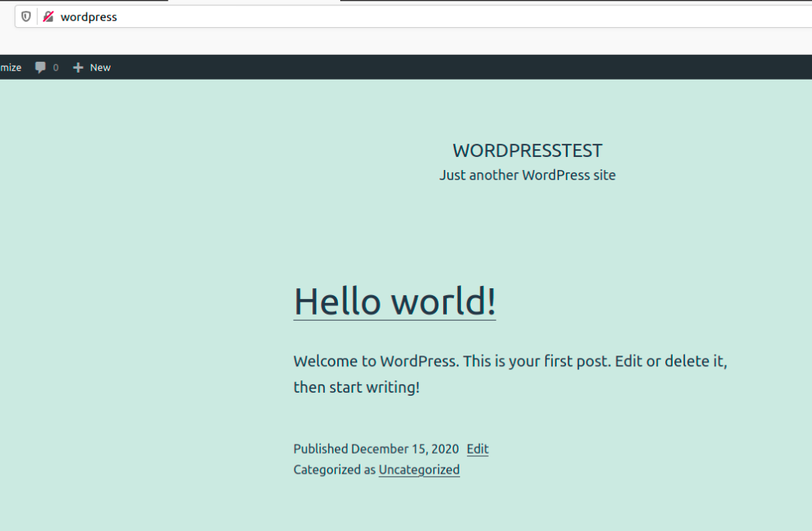Click the comment count 0 in admin bar
Image resolution: width=812 pixels, height=531 pixels.
tap(56, 67)
